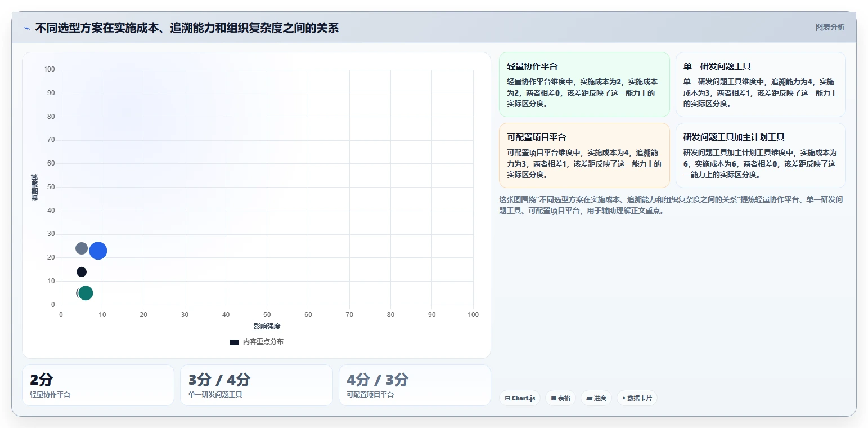Select the 数据卡片 tag chip

point(637,398)
